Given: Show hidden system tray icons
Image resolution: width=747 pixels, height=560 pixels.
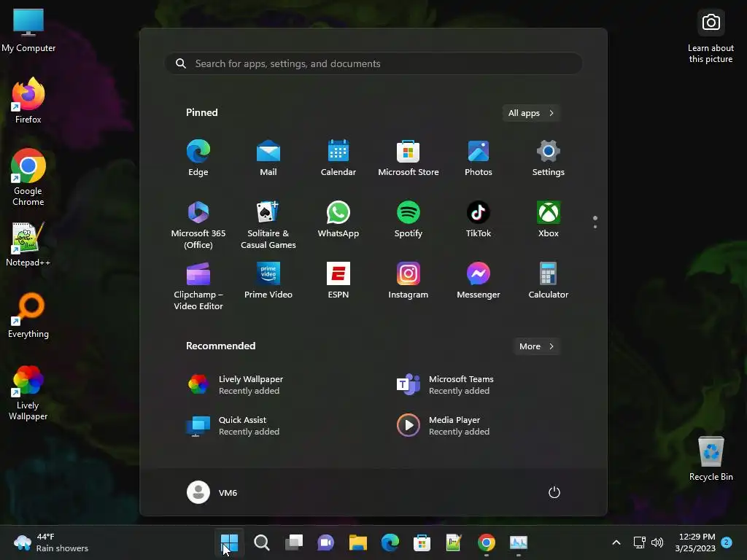Looking at the screenshot, I should (616, 542).
